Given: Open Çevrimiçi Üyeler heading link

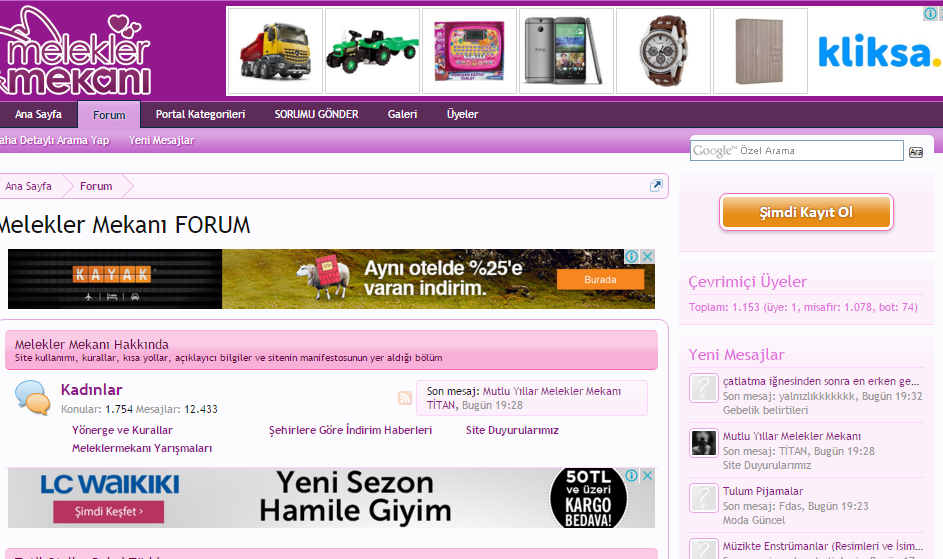Looking at the screenshot, I should 748,282.
